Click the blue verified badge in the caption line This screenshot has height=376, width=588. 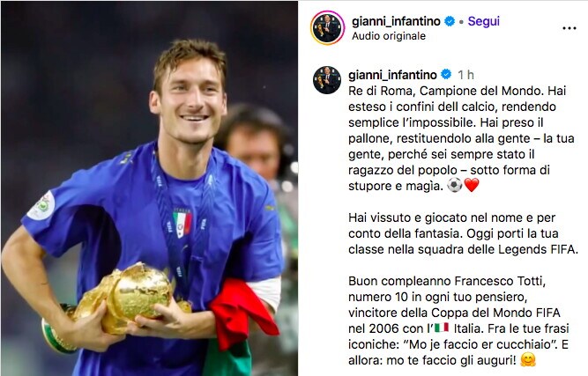click(446, 75)
